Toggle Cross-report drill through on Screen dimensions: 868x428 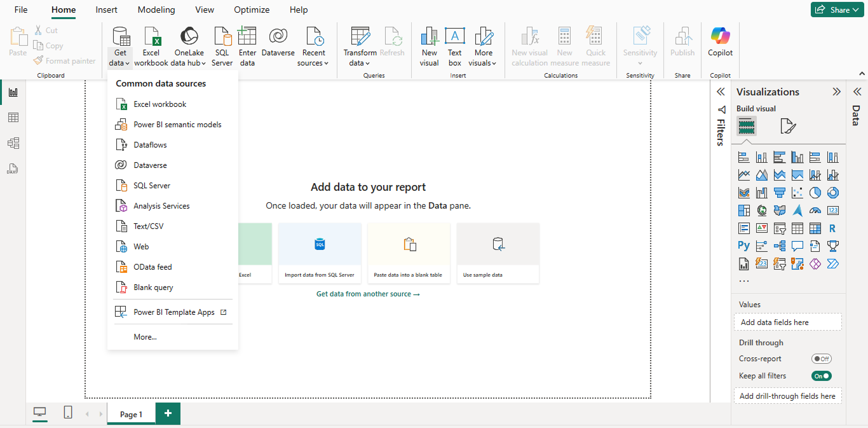coord(822,359)
